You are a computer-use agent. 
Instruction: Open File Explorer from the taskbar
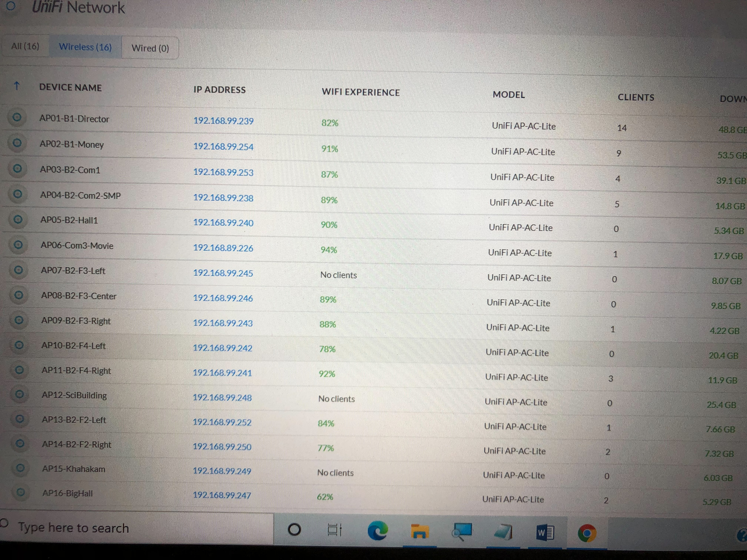click(x=419, y=531)
